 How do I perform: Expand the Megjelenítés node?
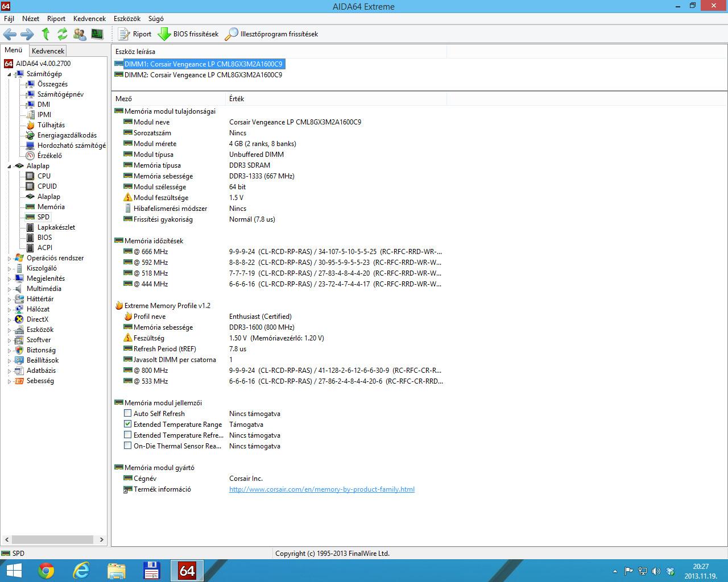tap(9, 278)
